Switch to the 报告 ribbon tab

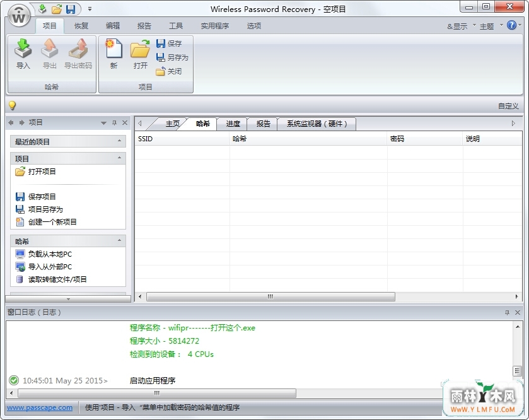click(x=144, y=26)
